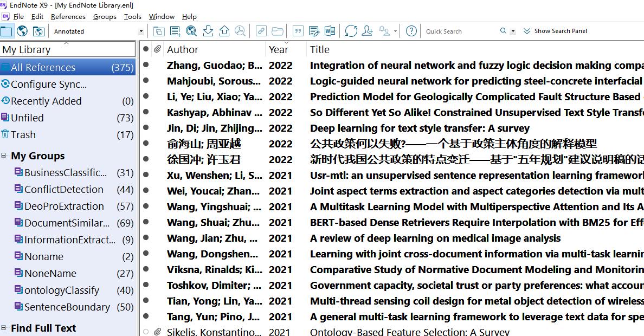Select All References group

click(68, 67)
